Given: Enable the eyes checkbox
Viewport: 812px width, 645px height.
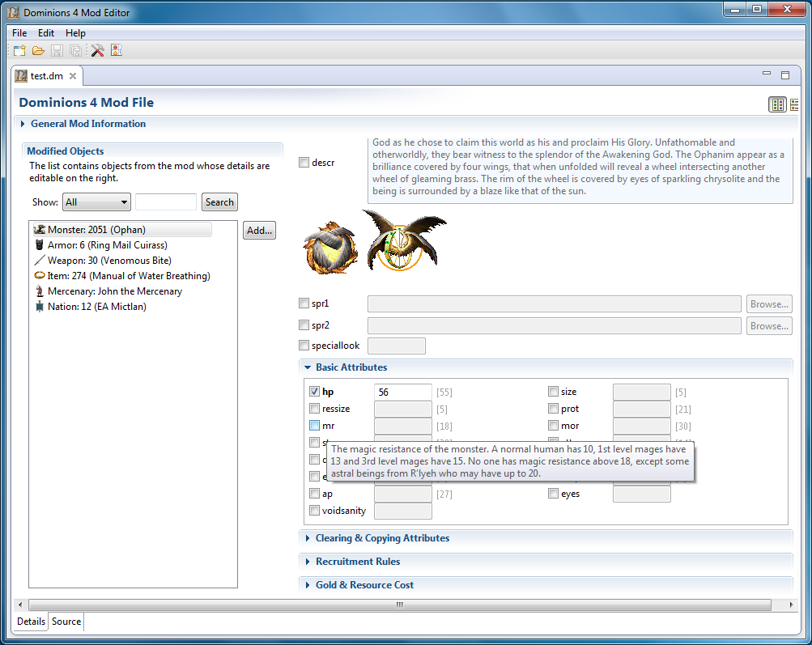Looking at the screenshot, I should (x=553, y=494).
